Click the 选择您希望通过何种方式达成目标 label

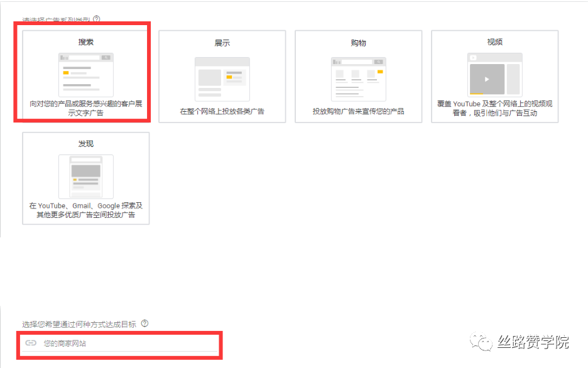point(79,324)
